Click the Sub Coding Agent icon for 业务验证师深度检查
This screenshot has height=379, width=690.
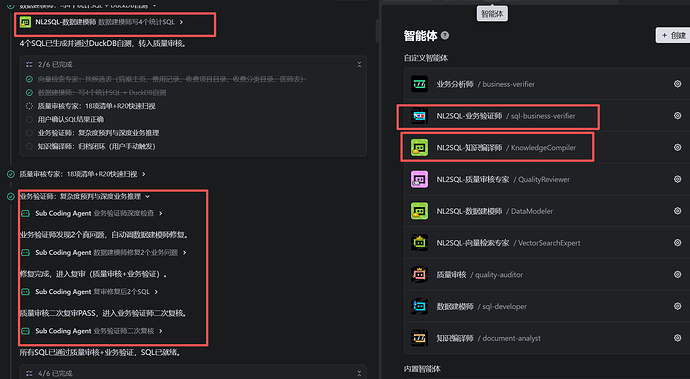coord(26,213)
